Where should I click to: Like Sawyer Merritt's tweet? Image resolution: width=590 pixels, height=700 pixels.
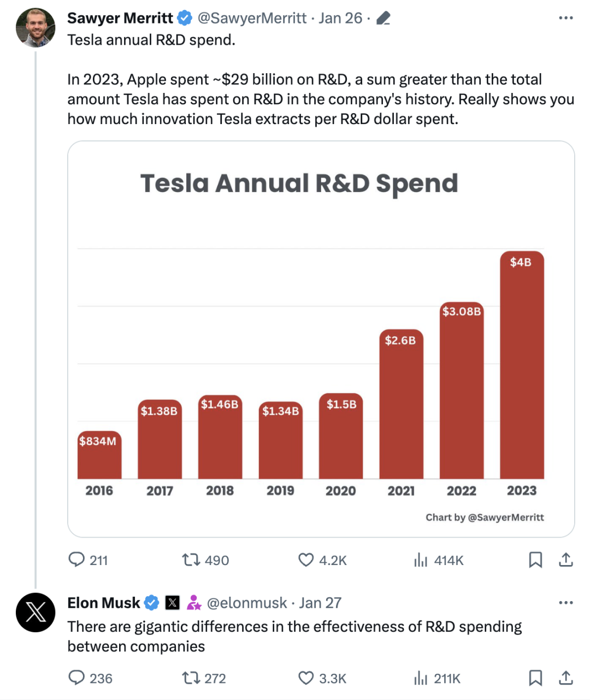coord(306,560)
